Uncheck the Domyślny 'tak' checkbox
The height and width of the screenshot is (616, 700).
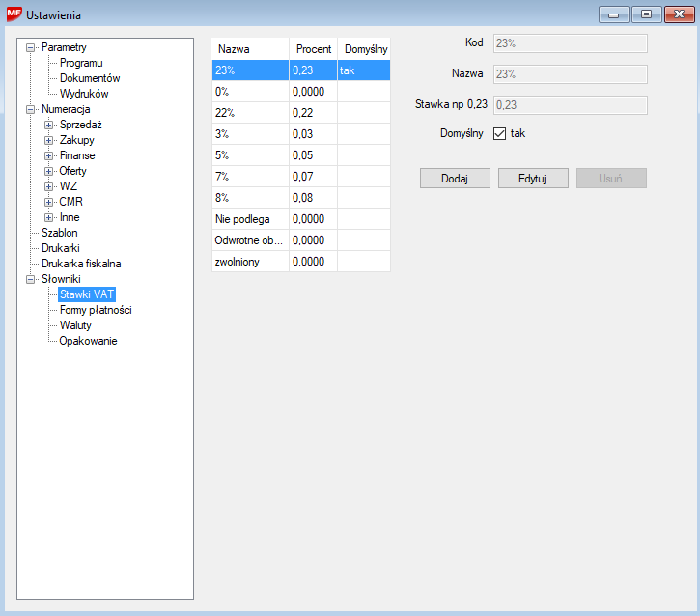tap(500, 133)
